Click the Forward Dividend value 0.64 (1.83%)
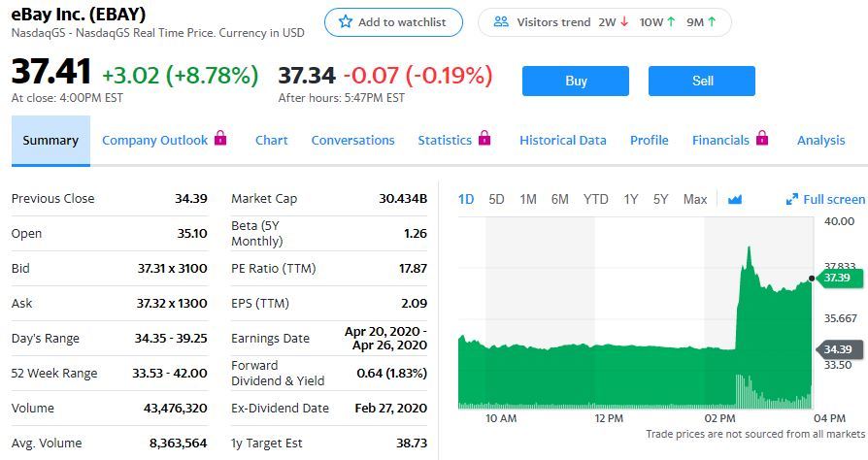Image resolution: width=868 pixels, height=460 pixels. click(x=392, y=373)
